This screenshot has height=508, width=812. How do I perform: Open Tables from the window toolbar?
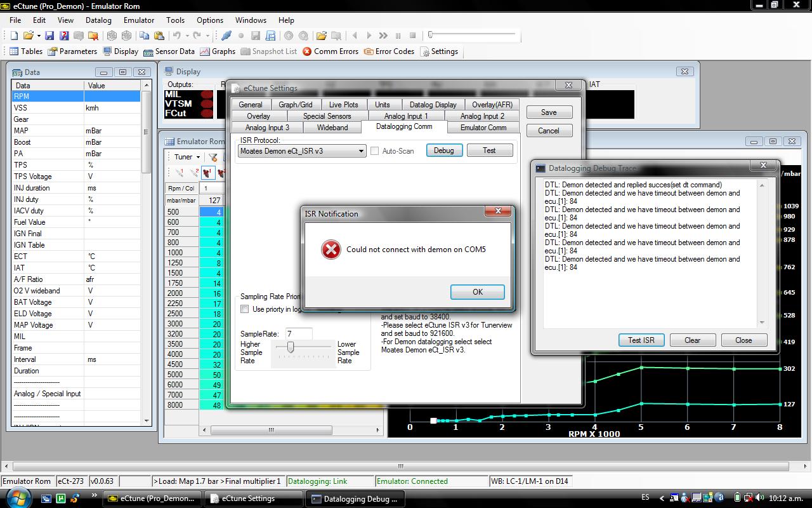click(26, 51)
